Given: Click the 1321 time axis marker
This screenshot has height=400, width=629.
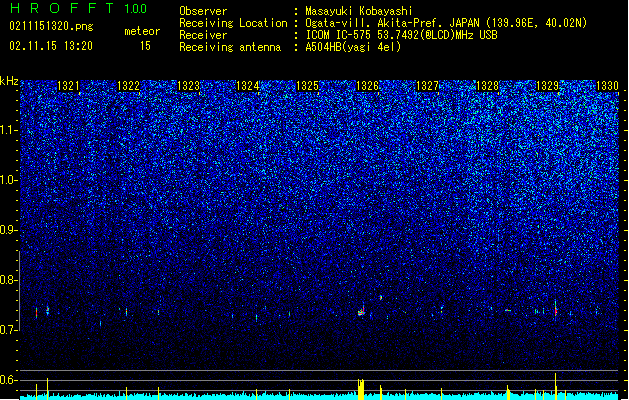Looking at the screenshot, I should click(x=68, y=86).
